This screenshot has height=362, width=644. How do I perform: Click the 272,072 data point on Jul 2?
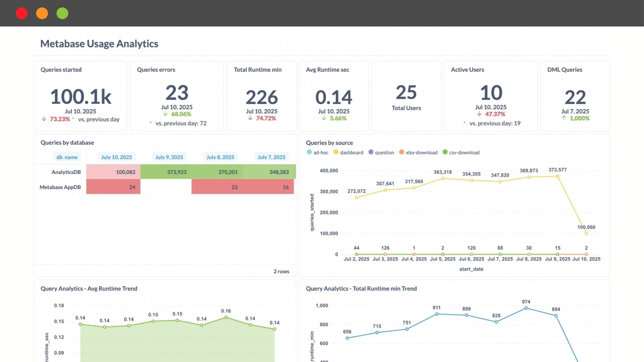click(357, 197)
